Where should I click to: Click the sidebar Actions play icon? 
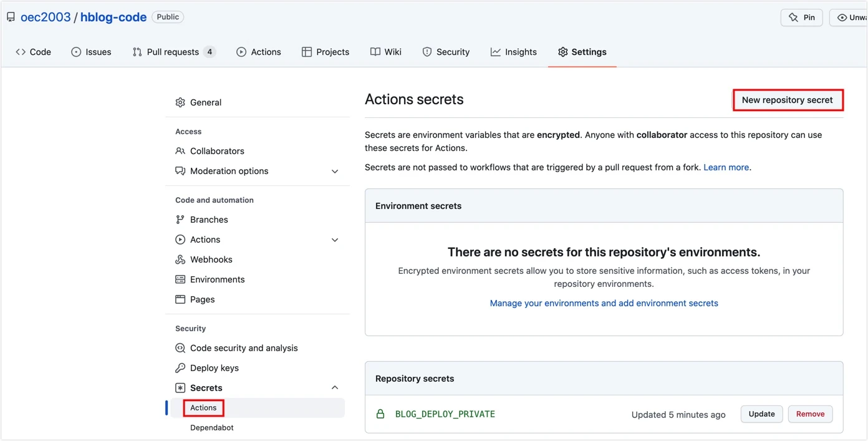tap(180, 240)
